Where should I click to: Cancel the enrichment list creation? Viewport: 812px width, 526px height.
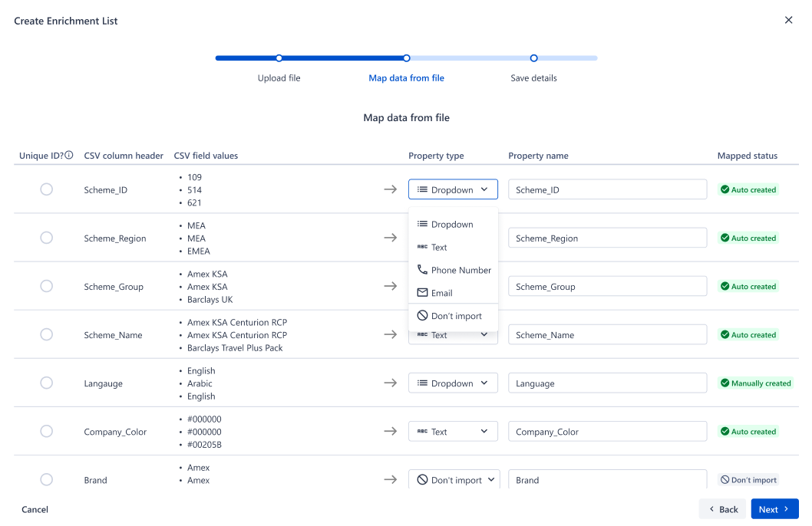(35, 509)
